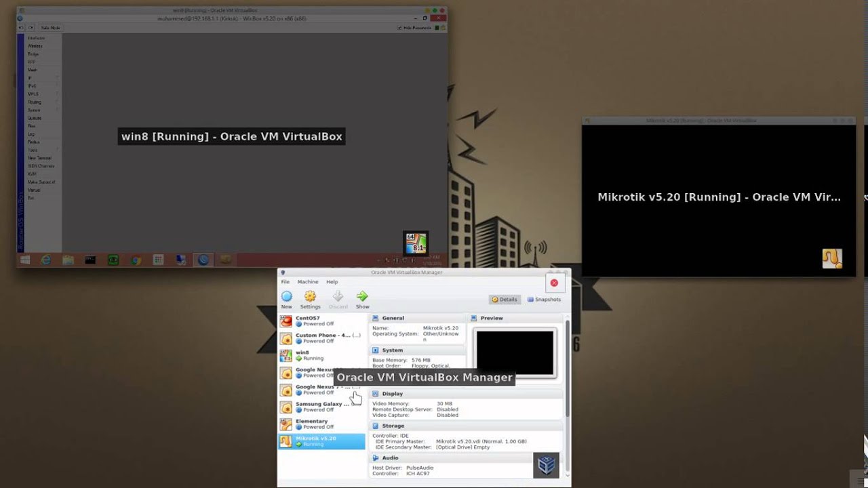Screen dimensions: 868x488
Task: Click the Safe Mode button in WinBox
Action: click(x=51, y=28)
